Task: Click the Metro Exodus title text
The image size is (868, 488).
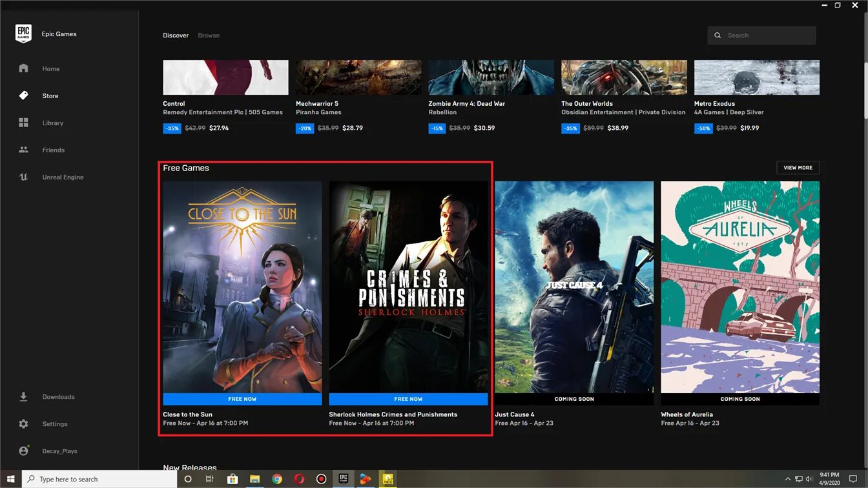Action: tap(714, 103)
